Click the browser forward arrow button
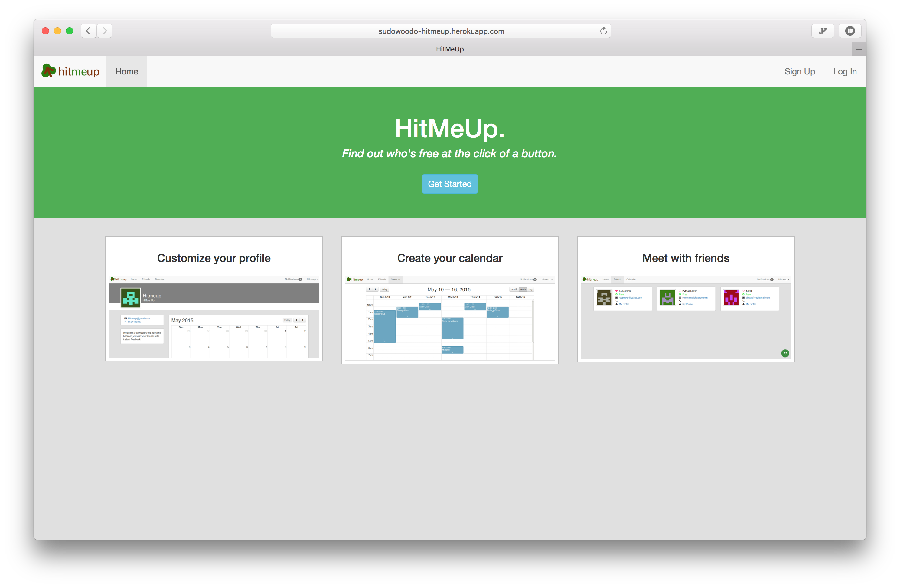Screen dimensions: 900x588 (105, 31)
